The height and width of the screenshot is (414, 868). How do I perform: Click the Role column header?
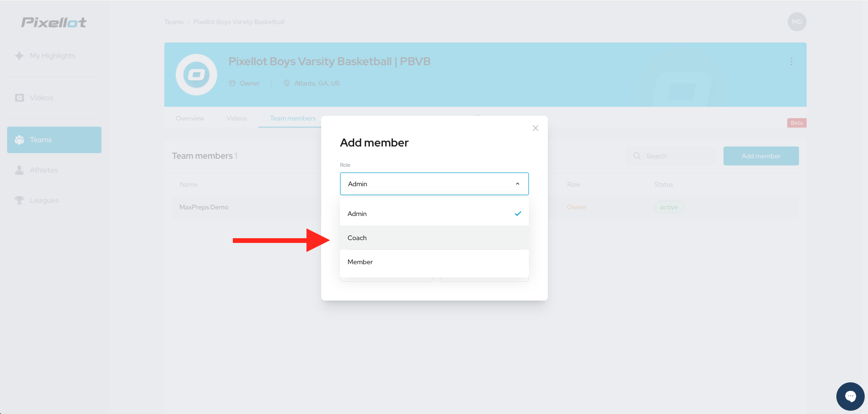point(574,184)
